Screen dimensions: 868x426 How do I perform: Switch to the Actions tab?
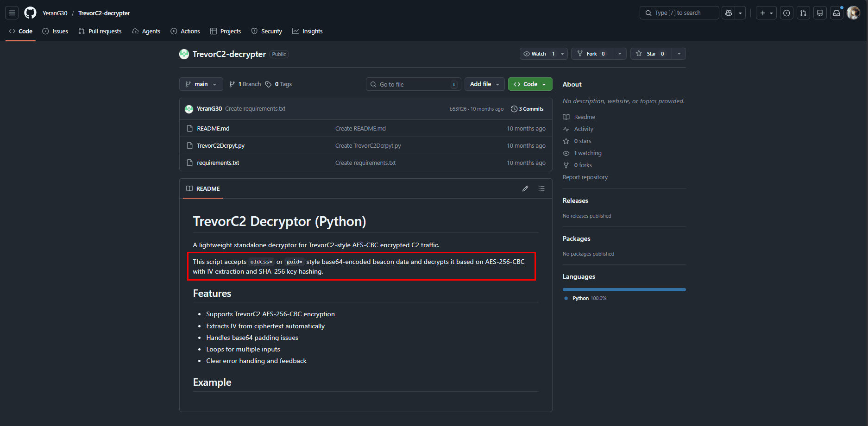click(x=185, y=31)
